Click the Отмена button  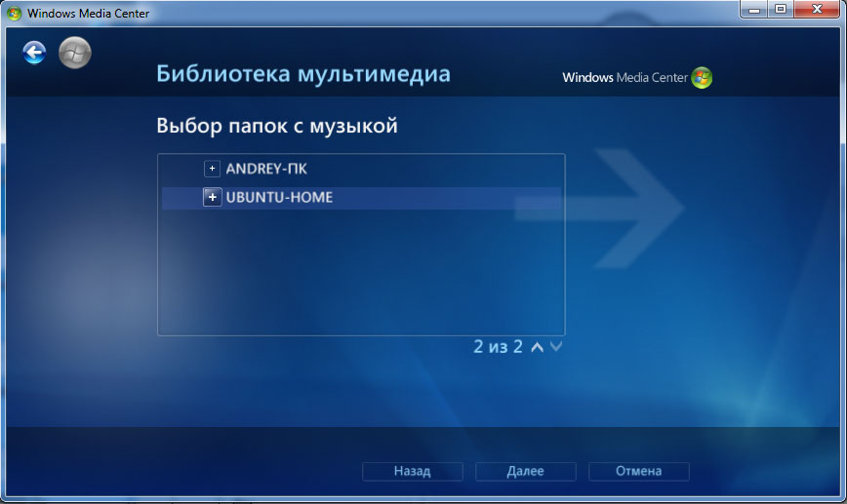(x=638, y=471)
